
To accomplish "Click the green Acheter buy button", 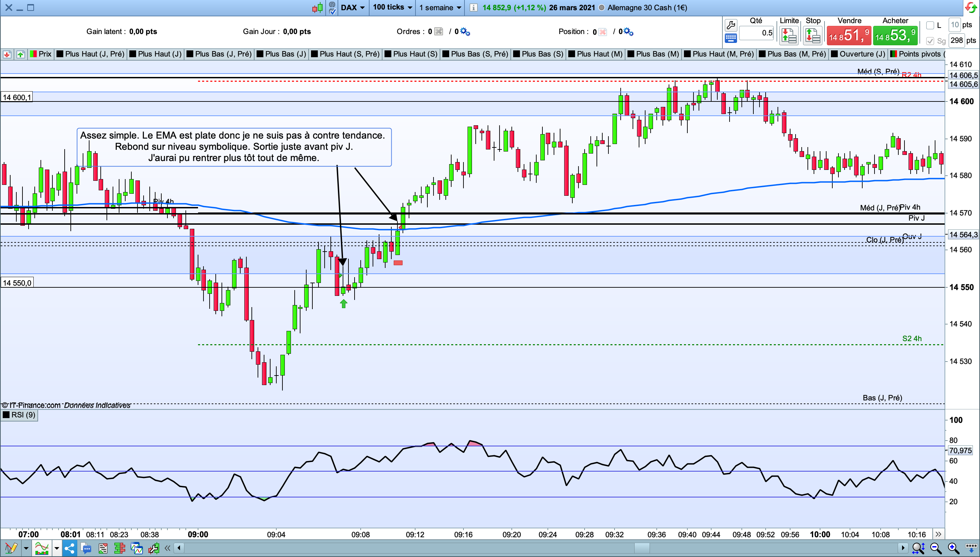I will pos(895,35).
